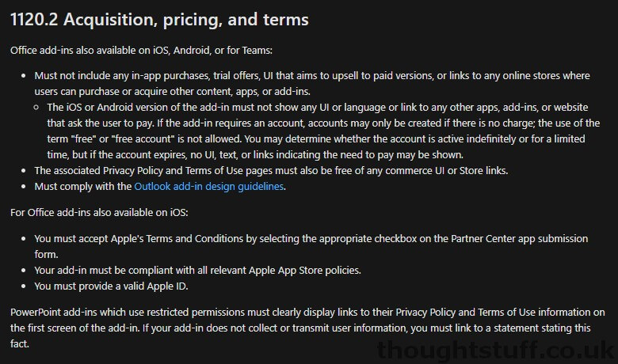This screenshot has width=618, height=364.
Task: Click the paragraph about PowerPoint add-ins restricted permissions
Action: [307, 328]
